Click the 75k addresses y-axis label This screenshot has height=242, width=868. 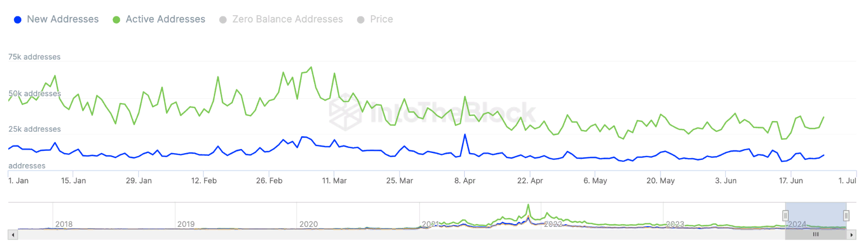click(x=34, y=57)
